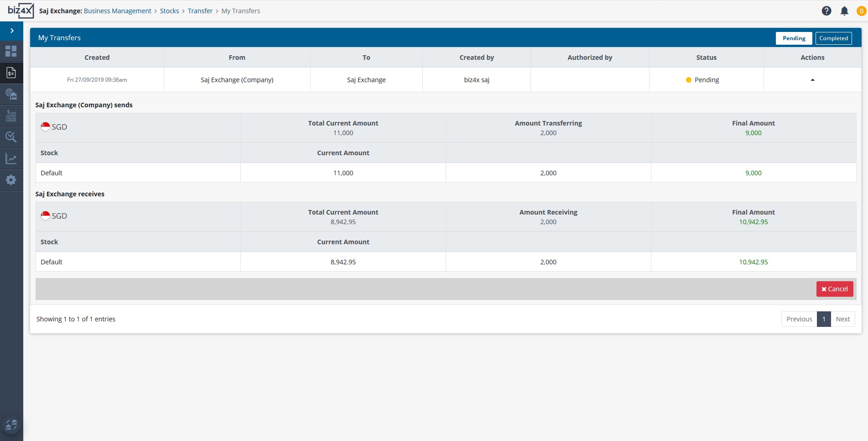The width and height of the screenshot is (868, 441).
Task: Open the magnifier checkmark icon in sidebar
Action: pyautogui.click(x=11, y=137)
